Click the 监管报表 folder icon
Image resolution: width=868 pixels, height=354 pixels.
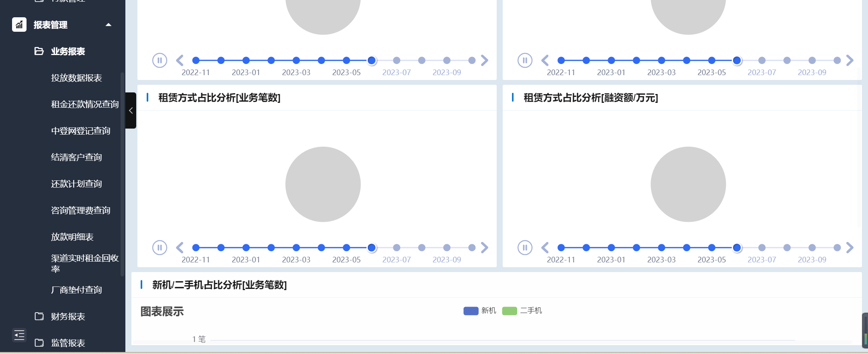pos(39,343)
